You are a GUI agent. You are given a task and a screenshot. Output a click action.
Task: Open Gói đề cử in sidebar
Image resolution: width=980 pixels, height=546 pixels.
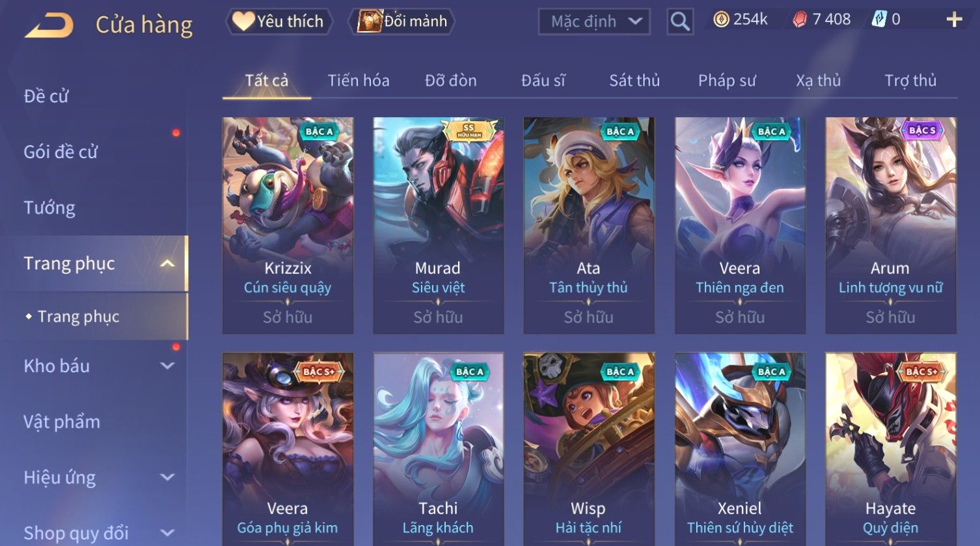point(61,152)
